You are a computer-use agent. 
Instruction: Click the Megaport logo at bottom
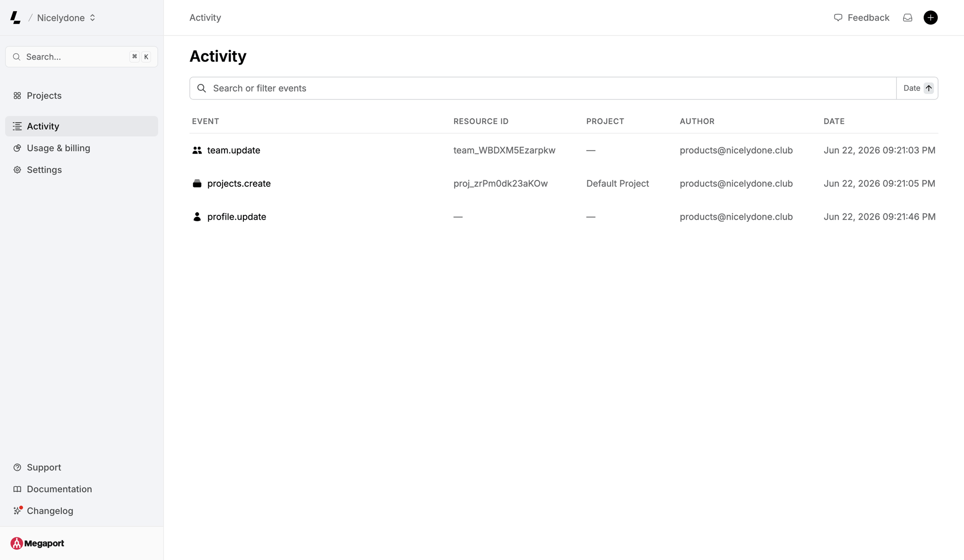pos(37,543)
